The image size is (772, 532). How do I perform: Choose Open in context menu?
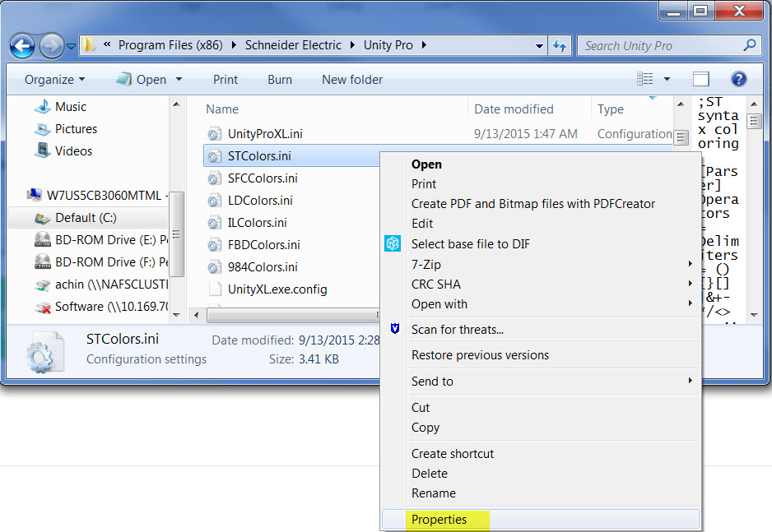pos(426,164)
